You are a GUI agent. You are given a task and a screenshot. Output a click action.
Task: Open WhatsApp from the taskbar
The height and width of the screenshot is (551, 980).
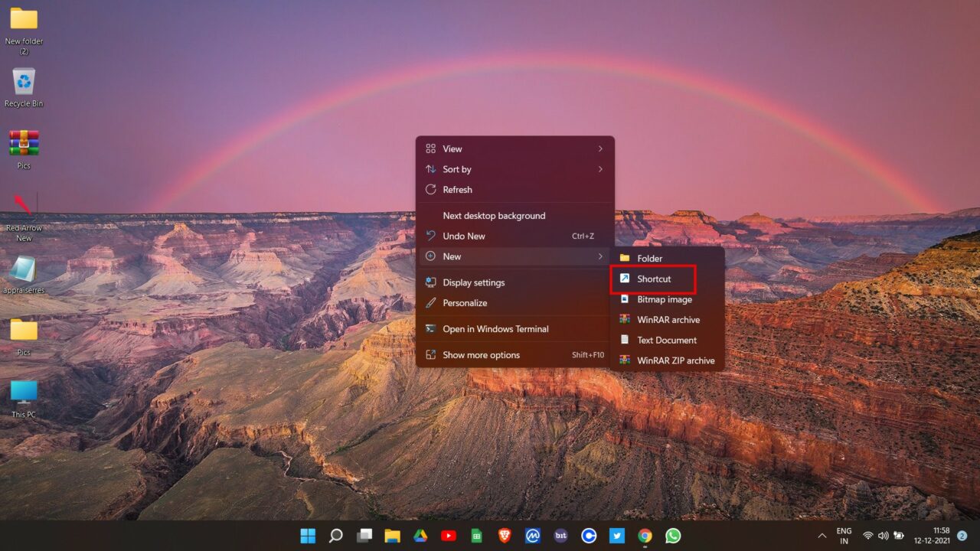[673, 536]
